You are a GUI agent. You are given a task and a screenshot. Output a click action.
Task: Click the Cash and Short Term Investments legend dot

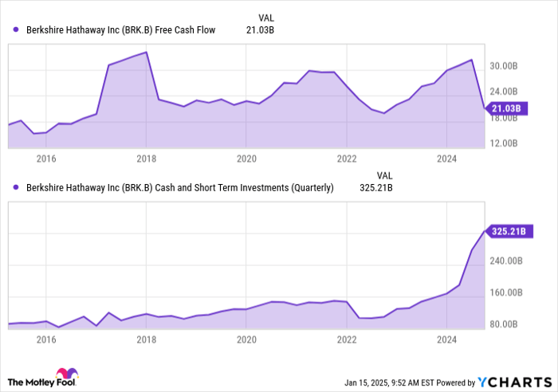point(16,188)
